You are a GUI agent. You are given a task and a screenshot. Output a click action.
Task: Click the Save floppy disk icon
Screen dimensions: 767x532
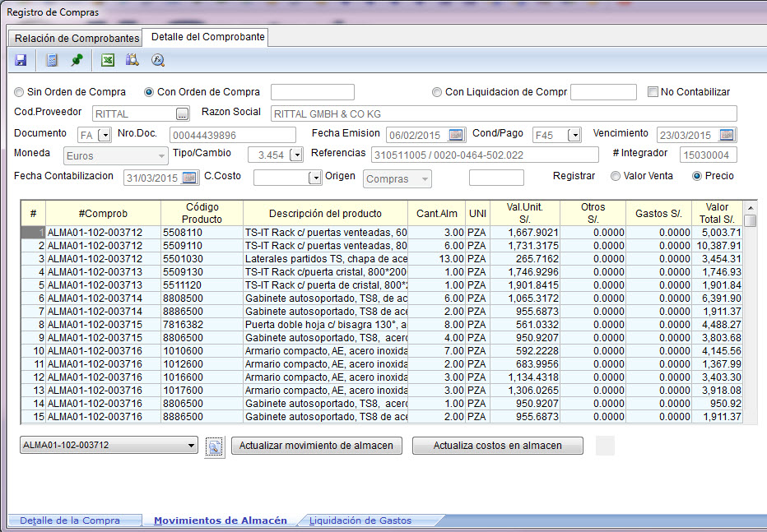point(21,60)
